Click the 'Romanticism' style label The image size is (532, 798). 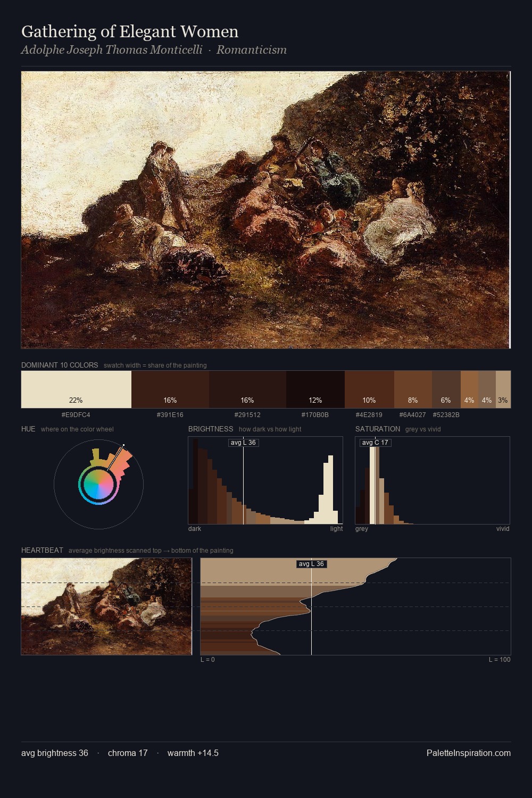pyautogui.click(x=252, y=50)
